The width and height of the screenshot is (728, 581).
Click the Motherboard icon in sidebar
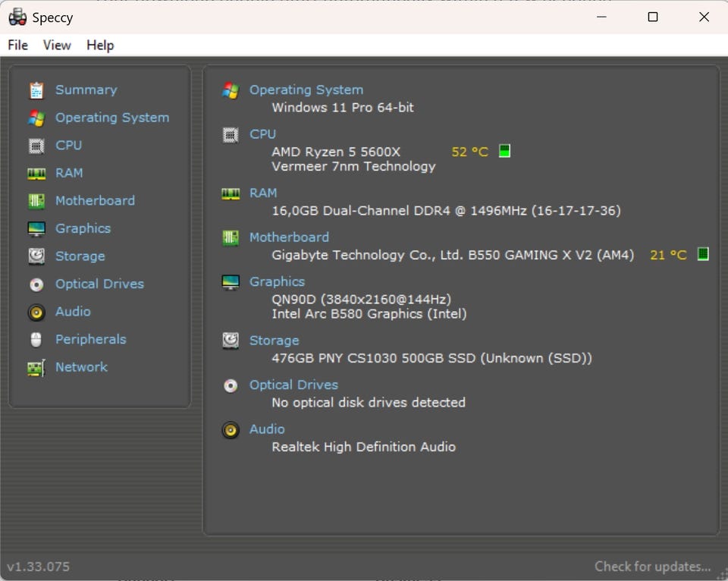coord(36,201)
